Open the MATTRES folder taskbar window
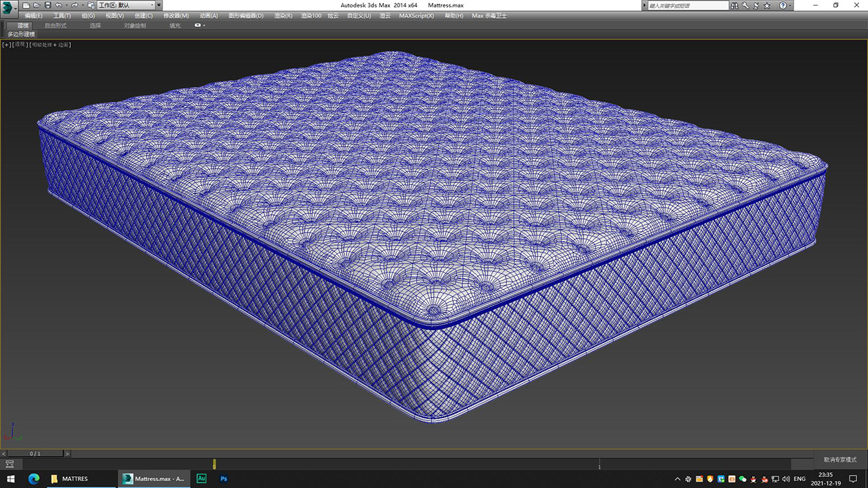 coord(81,478)
